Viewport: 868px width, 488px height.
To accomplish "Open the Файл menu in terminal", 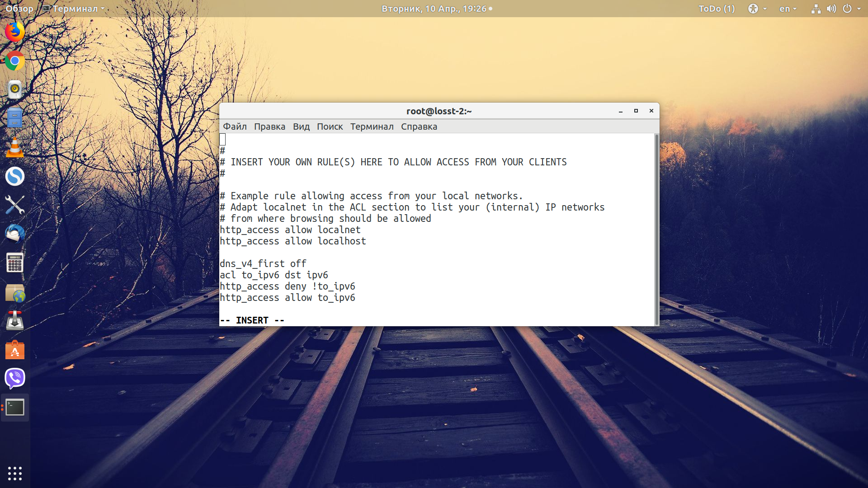I will coord(235,127).
